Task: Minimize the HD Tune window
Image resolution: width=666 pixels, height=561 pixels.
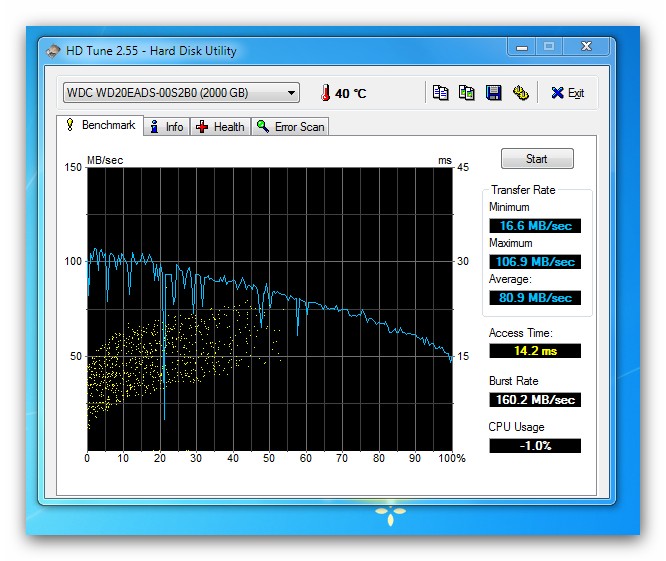Action: (x=522, y=46)
